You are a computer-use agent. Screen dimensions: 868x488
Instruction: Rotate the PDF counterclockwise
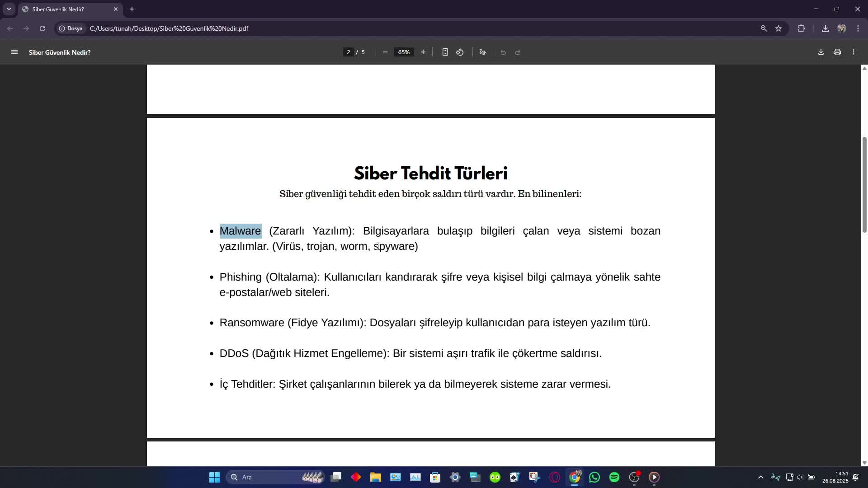[x=460, y=52]
